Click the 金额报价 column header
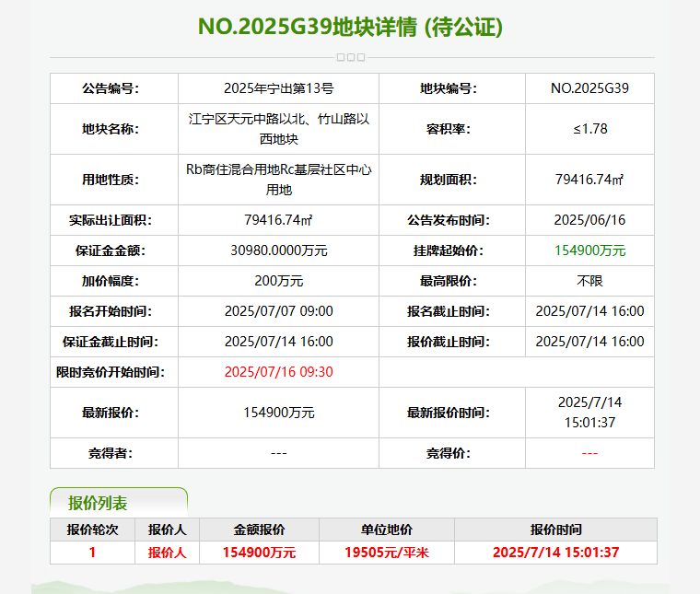 259,530
